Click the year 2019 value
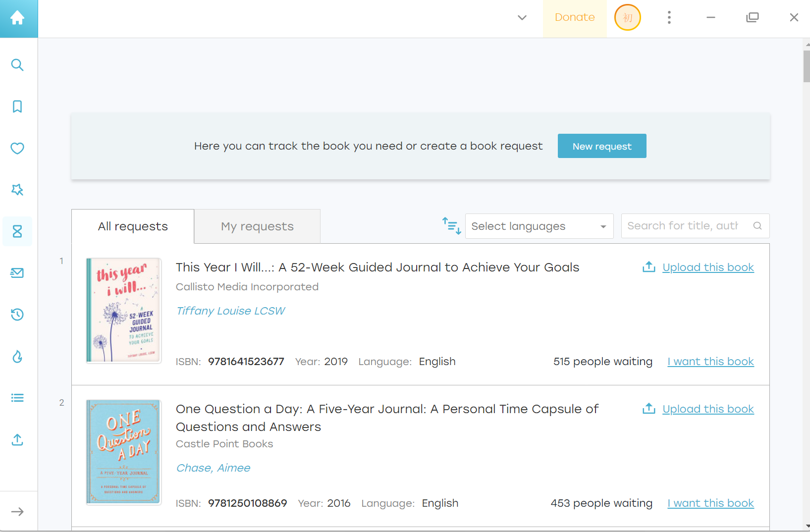810x532 pixels. (336, 362)
